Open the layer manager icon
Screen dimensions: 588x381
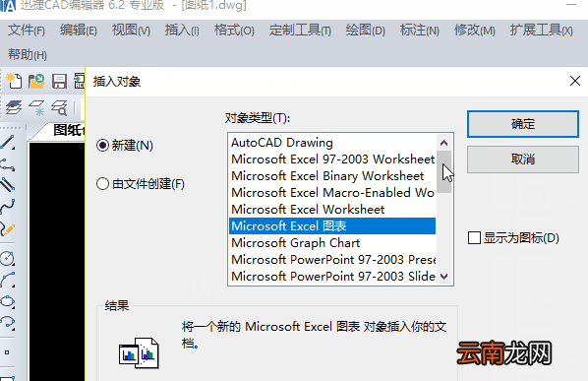tap(14, 107)
